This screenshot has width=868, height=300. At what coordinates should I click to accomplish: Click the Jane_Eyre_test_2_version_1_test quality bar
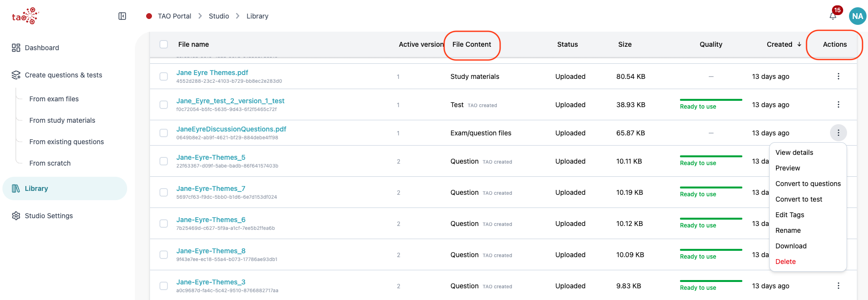click(711, 100)
